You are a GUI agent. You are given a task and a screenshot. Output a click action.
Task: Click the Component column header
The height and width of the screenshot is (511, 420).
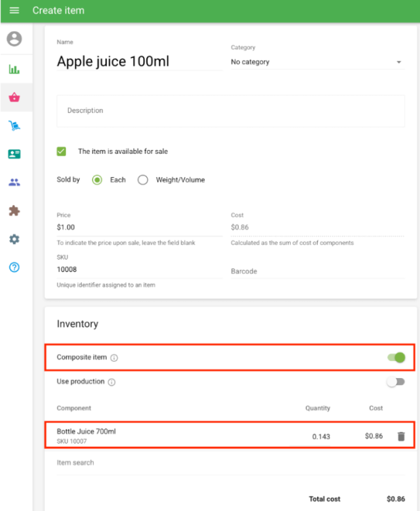[x=74, y=408]
